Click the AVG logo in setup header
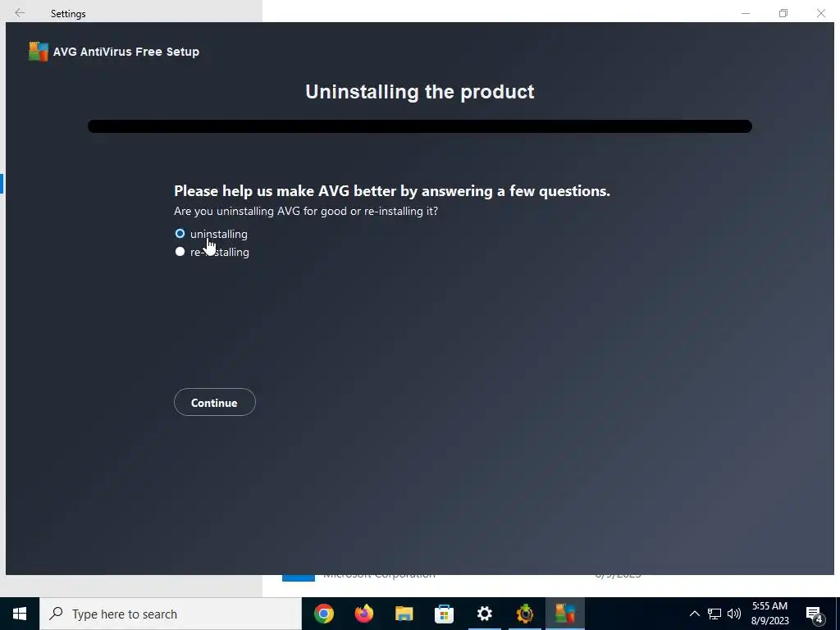The width and height of the screenshot is (840, 630). click(38, 52)
